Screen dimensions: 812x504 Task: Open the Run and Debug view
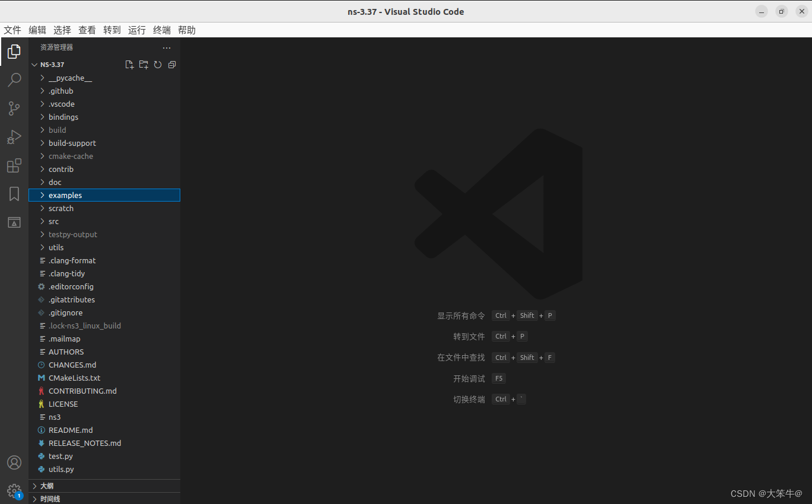pos(14,137)
